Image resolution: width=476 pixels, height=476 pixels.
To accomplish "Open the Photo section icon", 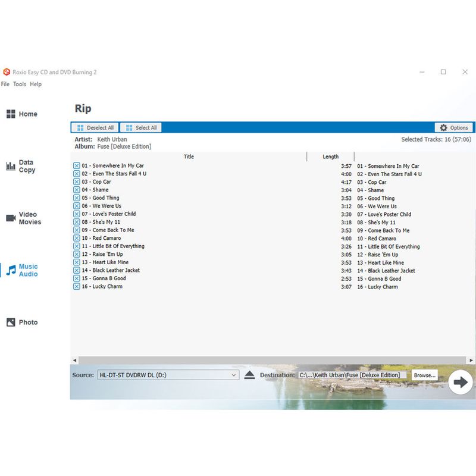I will (x=11, y=322).
